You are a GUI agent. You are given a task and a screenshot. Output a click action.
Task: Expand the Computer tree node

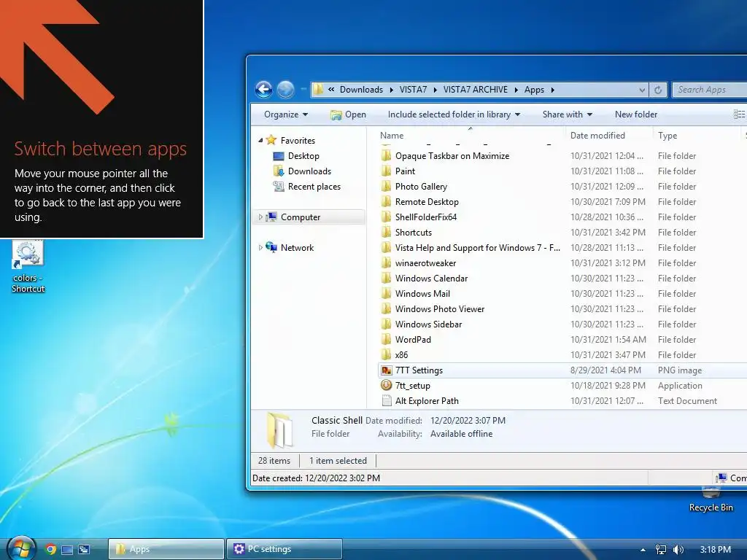pos(260,217)
